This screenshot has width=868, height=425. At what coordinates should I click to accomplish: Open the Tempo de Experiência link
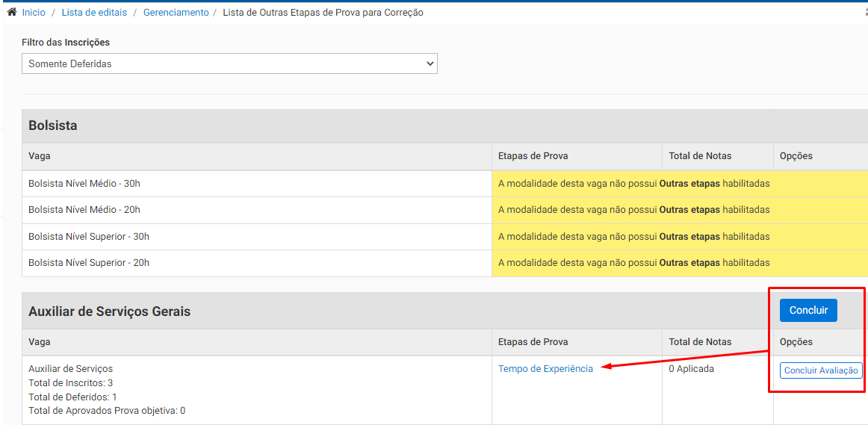(545, 369)
